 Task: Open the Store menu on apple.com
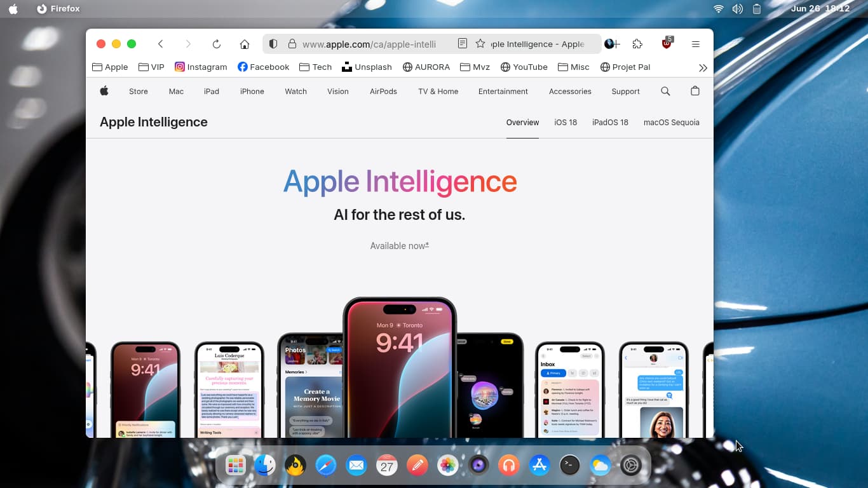coord(139,91)
